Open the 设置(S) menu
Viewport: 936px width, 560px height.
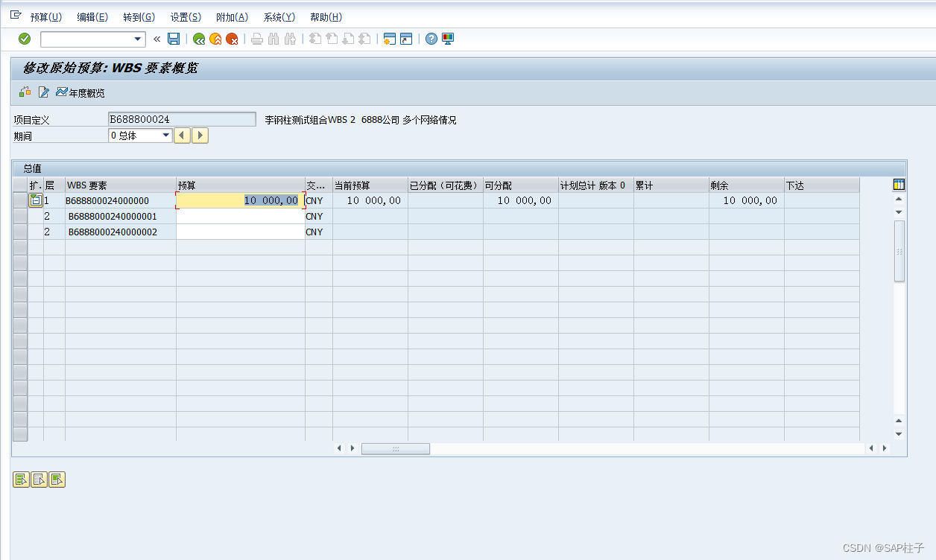[186, 17]
